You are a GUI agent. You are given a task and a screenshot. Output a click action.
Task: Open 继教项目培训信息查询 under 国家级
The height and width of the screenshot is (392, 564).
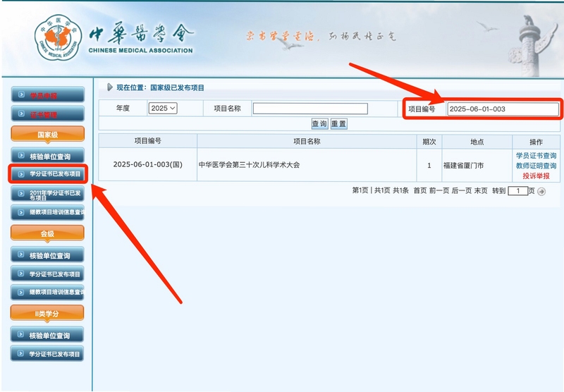(48, 212)
